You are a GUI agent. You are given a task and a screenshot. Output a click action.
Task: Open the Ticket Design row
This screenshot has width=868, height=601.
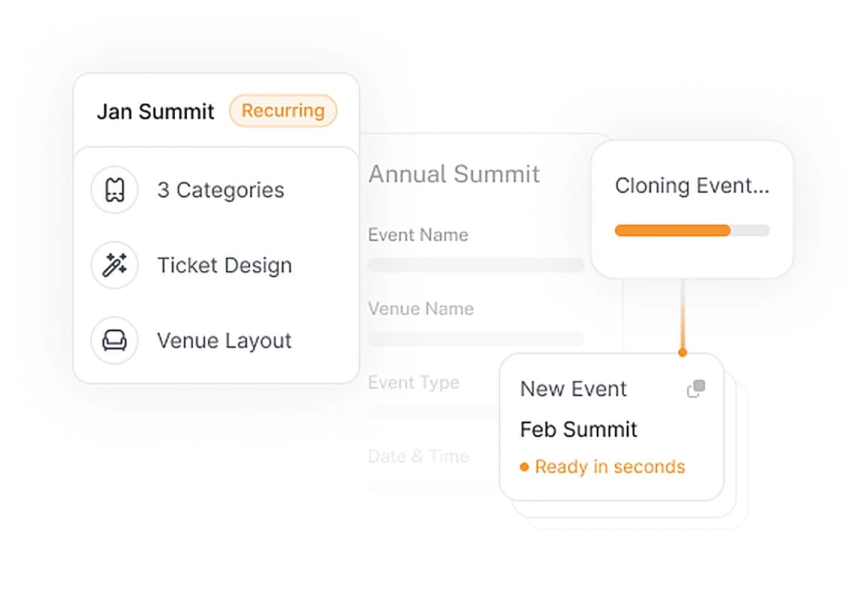(216, 265)
